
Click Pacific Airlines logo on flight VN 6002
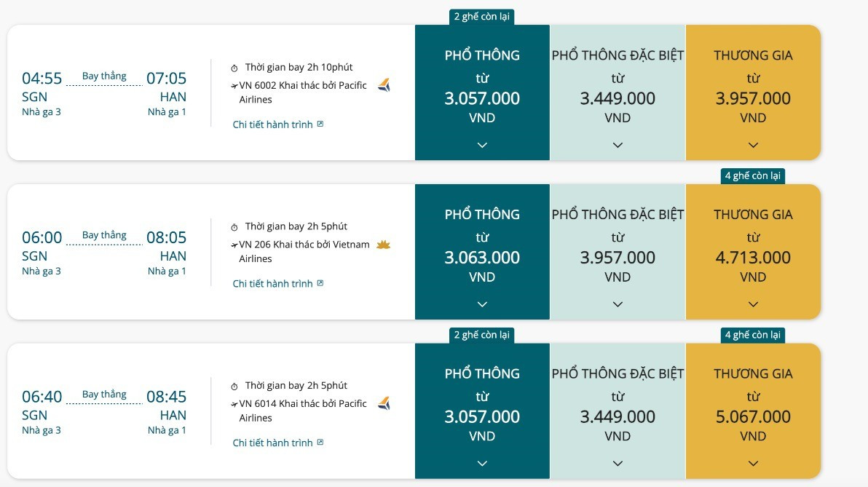(384, 85)
